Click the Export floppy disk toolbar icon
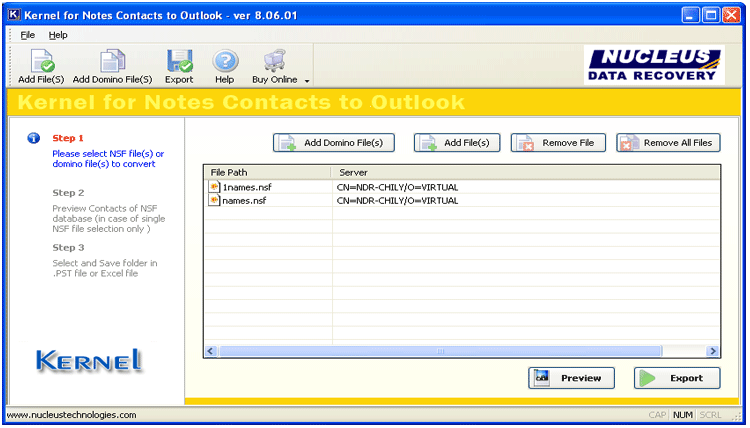750x428 pixels. pyautogui.click(x=179, y=61)
